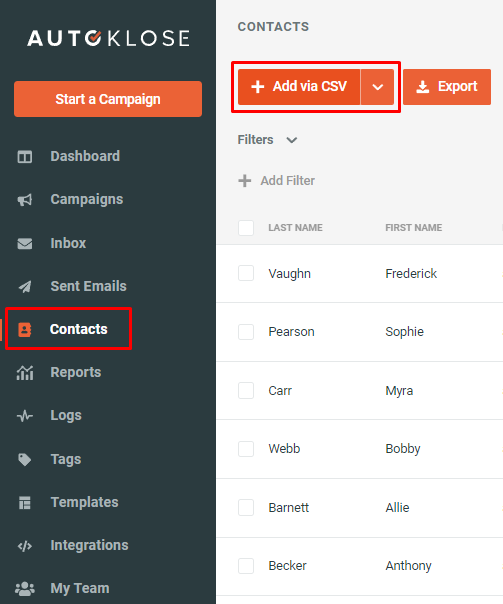Select the Barnett Allie checkbox
The width and height of the screenshot is (503, 604).
(x=246, y=507)
